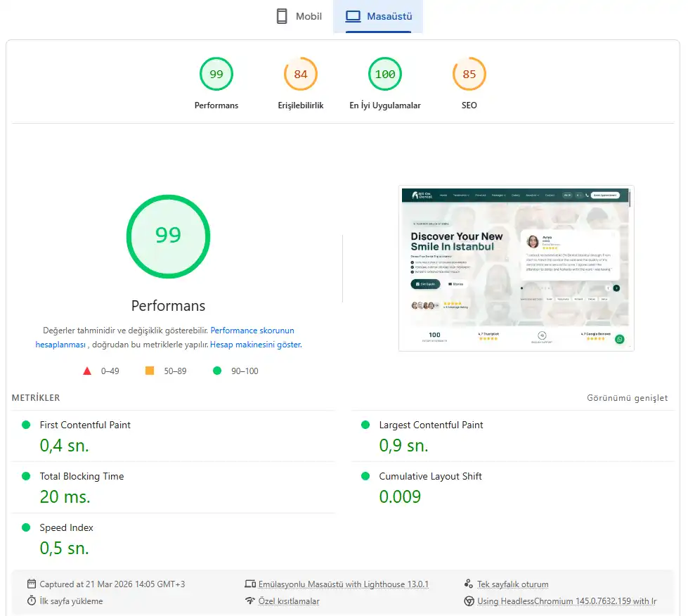Click the orange square 50–89 legend marker

pos(149,371)
